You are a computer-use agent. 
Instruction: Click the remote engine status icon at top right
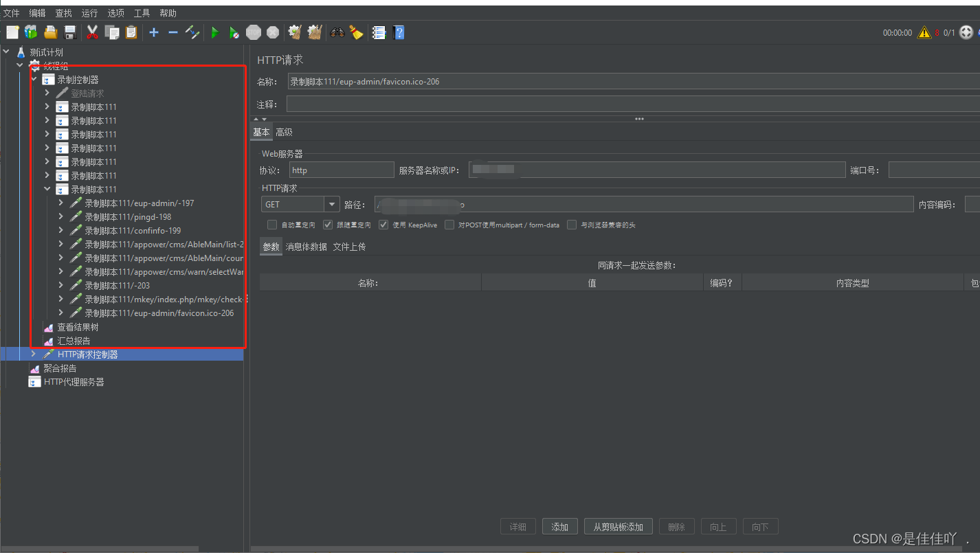(x=966, y=32)
